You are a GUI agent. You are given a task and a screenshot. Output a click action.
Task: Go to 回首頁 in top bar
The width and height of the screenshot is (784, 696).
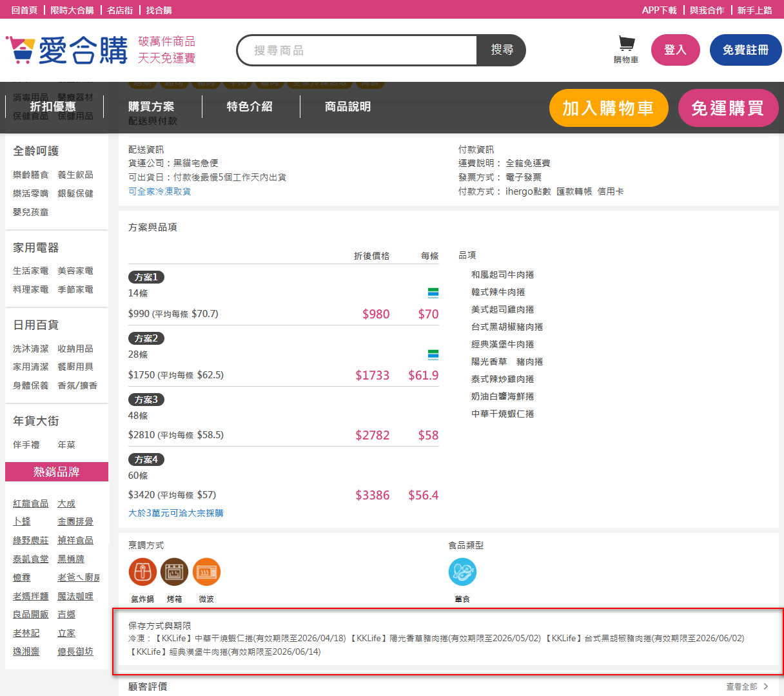24,10
